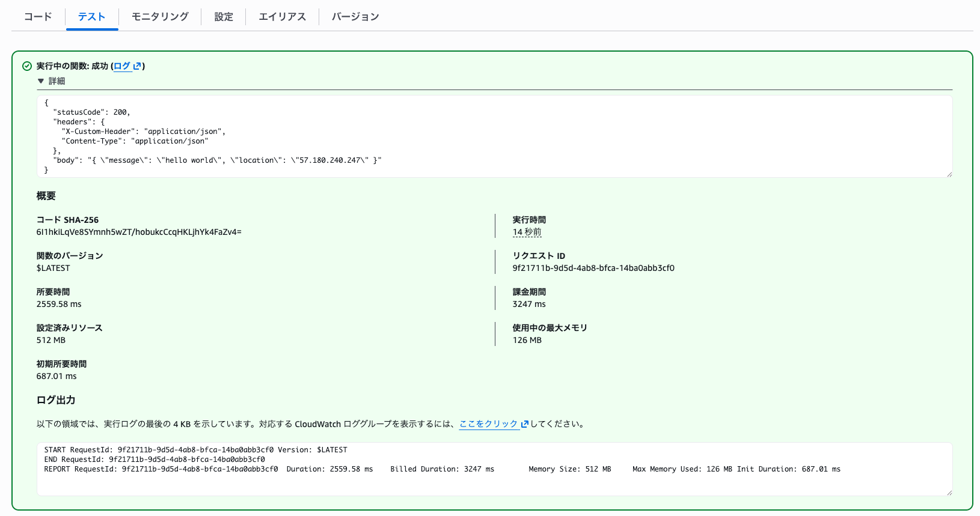Image resolution: width=980 pixels, height=516 pixels.
Task: Select the リクエスト ID value 9f21711b-9d5d-4ab8-bfca-14ba0abb3cf0
Action: pyautogui.click(x=593, y=268)
